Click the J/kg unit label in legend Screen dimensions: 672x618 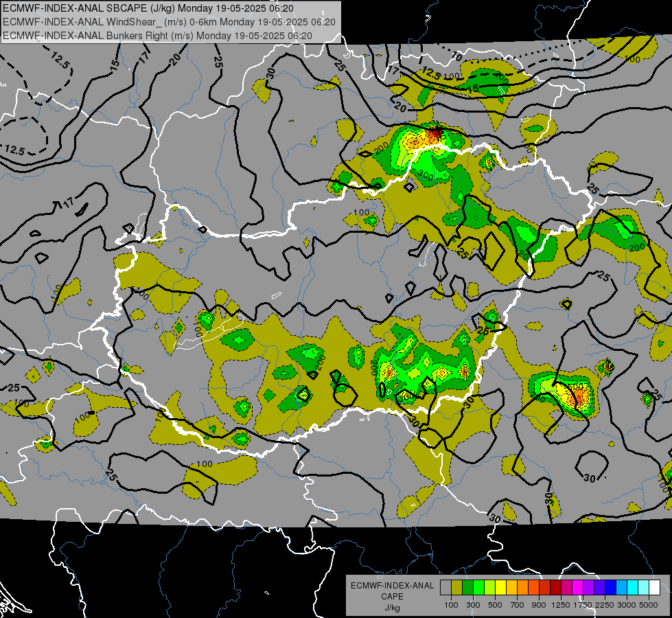392,608
